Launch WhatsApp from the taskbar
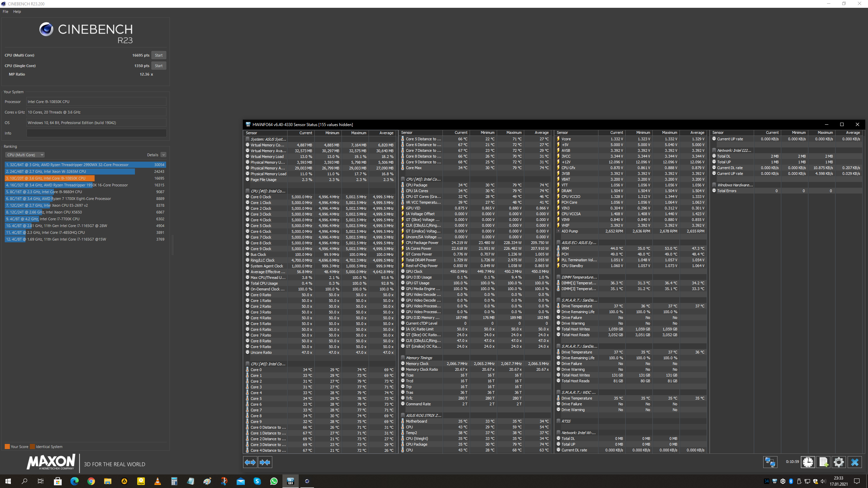This screenshot has width=868, height=488. click(274, 481)
